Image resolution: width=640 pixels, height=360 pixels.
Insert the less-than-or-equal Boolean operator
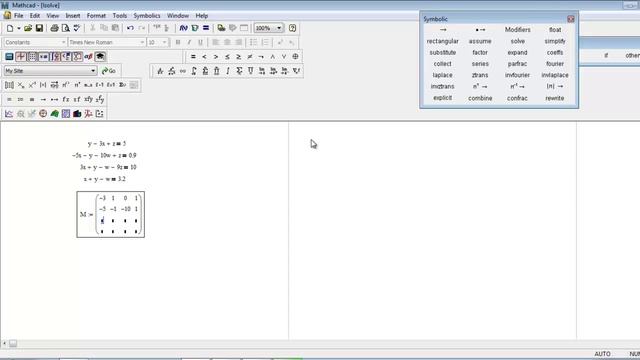(x=227, y=57)
